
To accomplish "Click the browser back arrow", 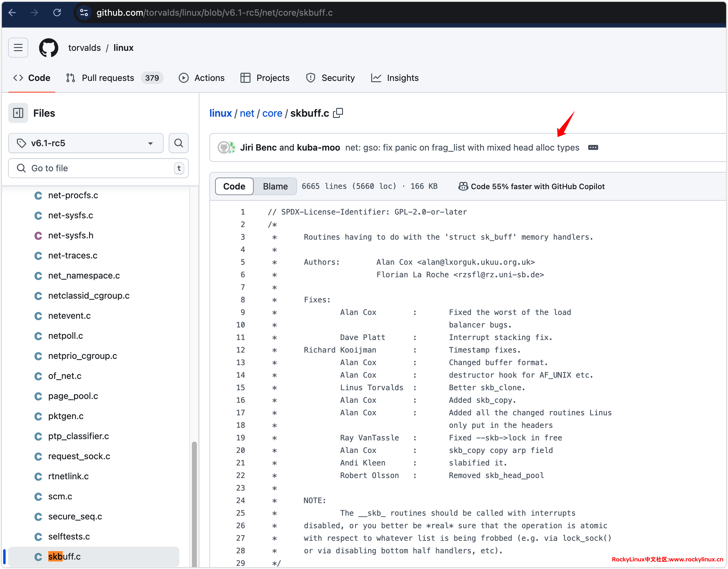I will point(12,13).
